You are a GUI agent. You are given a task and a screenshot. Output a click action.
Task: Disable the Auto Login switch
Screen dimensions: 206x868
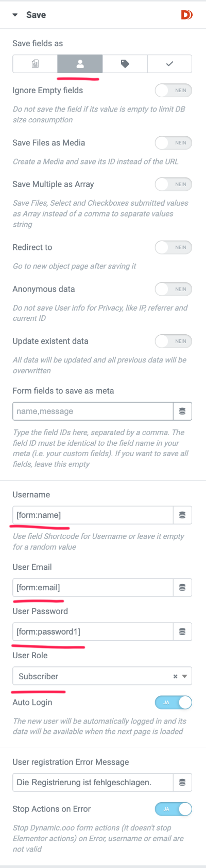[174, 702]
